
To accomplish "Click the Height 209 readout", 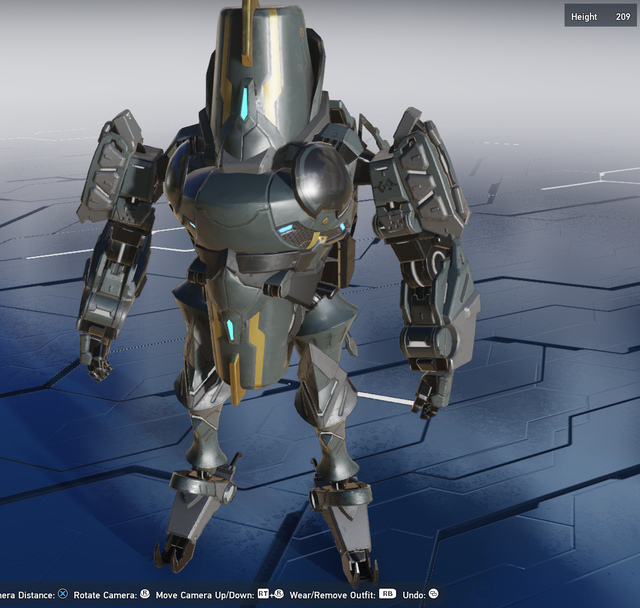I will point(600,16).
